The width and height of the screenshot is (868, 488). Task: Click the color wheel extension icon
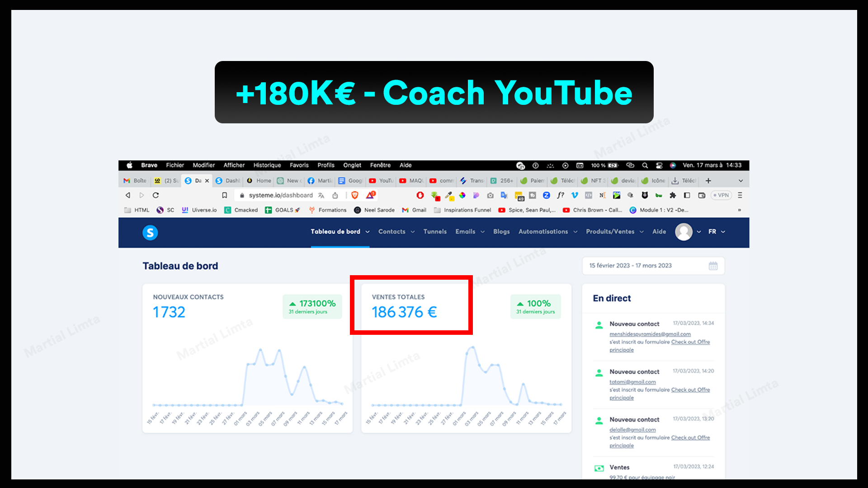point(462,195)
